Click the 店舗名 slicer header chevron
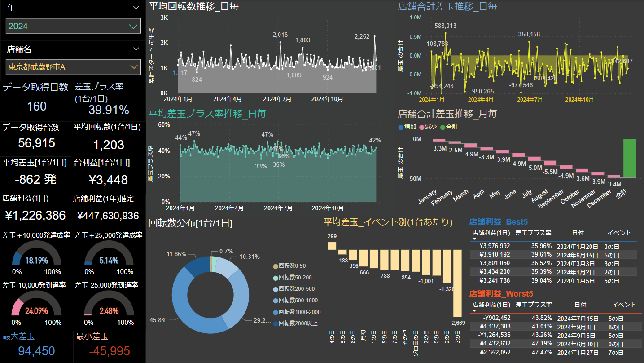 click(136, 49)
